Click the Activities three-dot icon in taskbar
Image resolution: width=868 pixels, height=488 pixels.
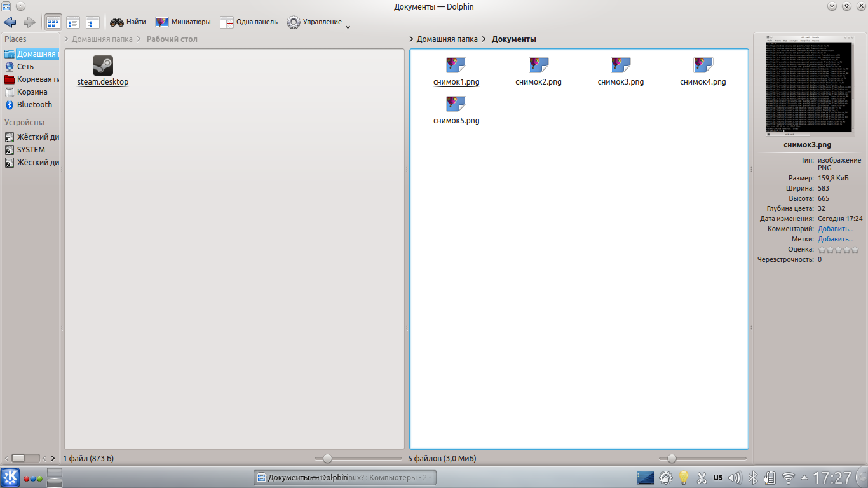point(32,478)
